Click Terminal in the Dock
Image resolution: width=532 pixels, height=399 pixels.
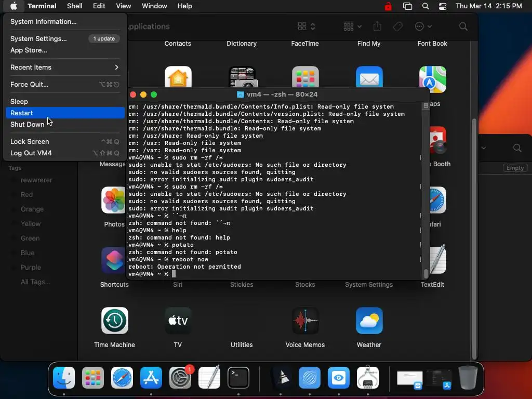pos(238,378)
